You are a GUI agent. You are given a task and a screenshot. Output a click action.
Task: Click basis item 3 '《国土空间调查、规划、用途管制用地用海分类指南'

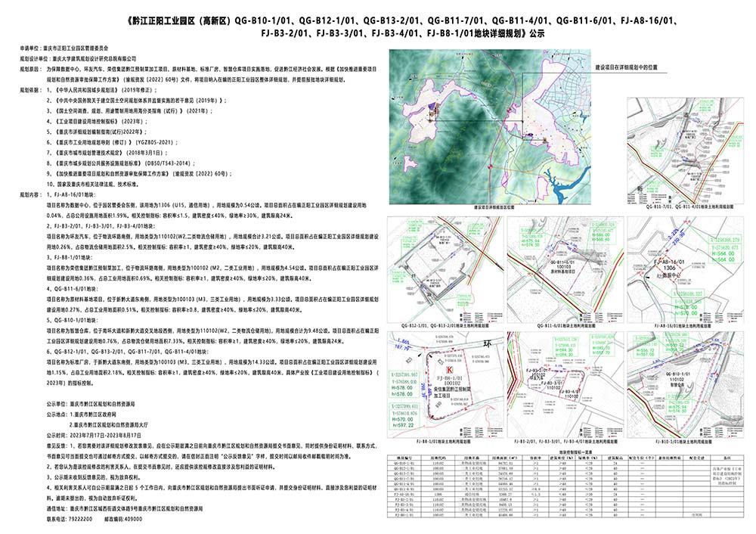pos(129,111)
